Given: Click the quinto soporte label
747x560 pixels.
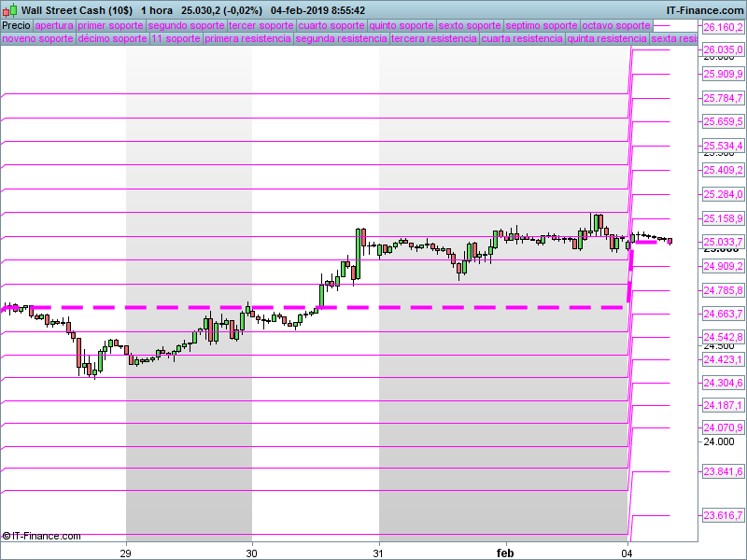Looking at the screenshot, I should point(402,26).
